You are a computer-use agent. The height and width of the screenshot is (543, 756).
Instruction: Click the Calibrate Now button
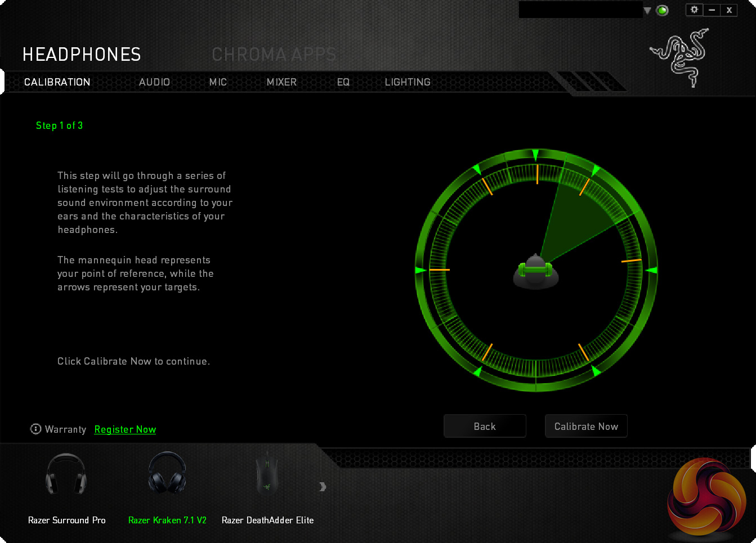586,426
